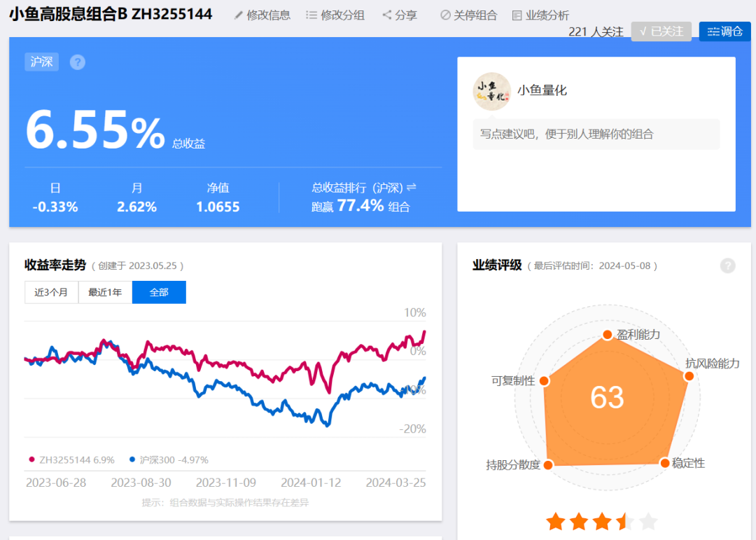The width and height of the screenshot is (756, 540).
Task: Click the stop icon for 关停组合
Action: [445, 15]
